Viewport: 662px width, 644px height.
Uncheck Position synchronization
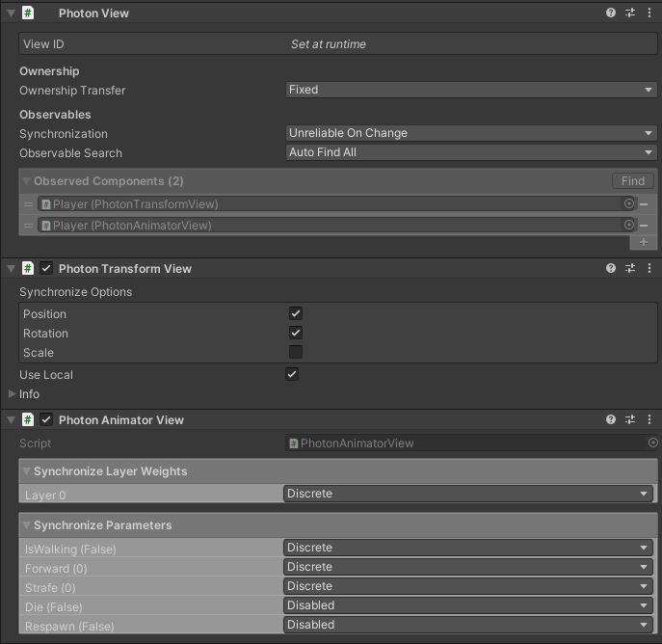point(296,313)
